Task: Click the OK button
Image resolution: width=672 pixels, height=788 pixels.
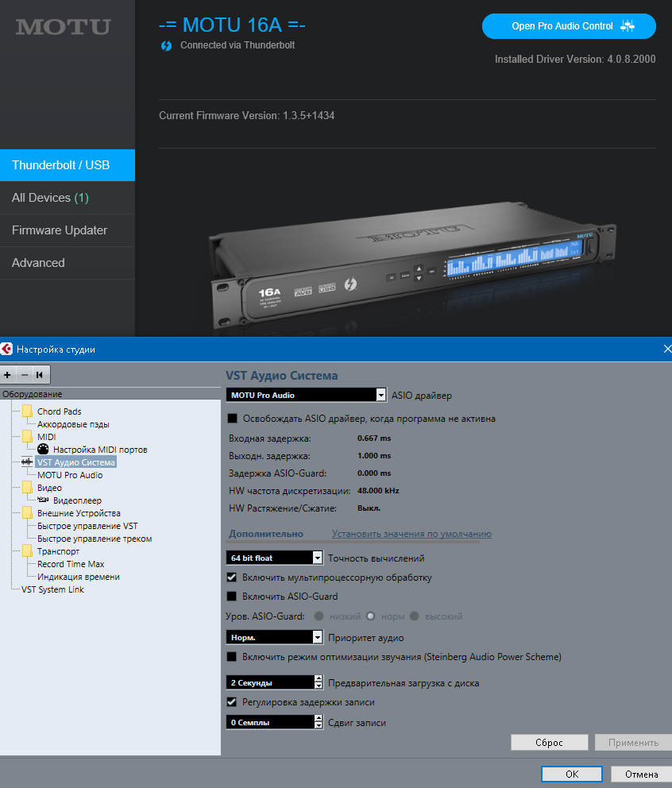Action: click(572, 774)
